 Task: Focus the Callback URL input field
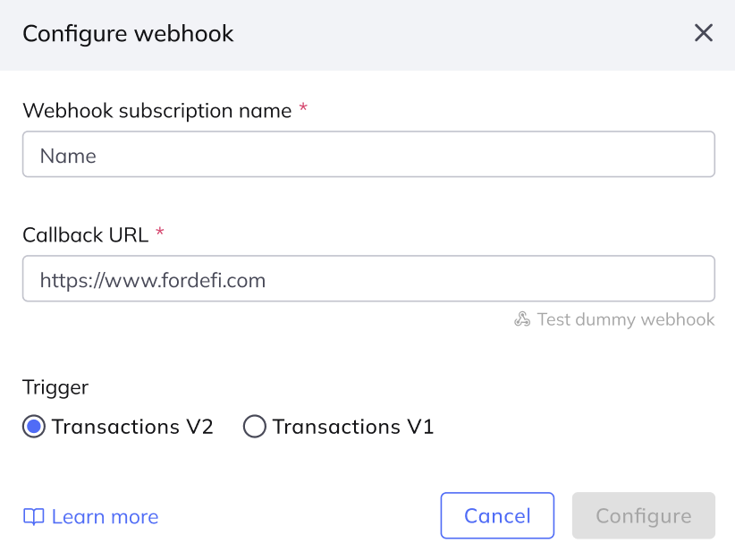point(368,278)
